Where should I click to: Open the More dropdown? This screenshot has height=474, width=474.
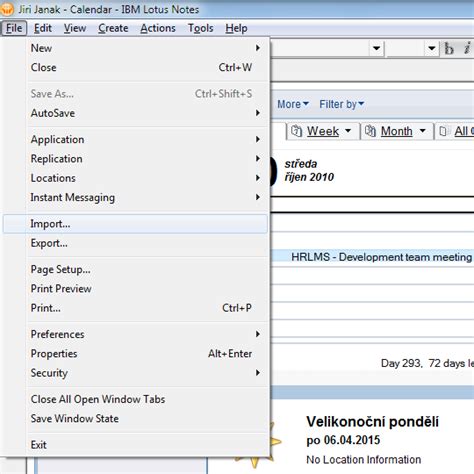293,104
